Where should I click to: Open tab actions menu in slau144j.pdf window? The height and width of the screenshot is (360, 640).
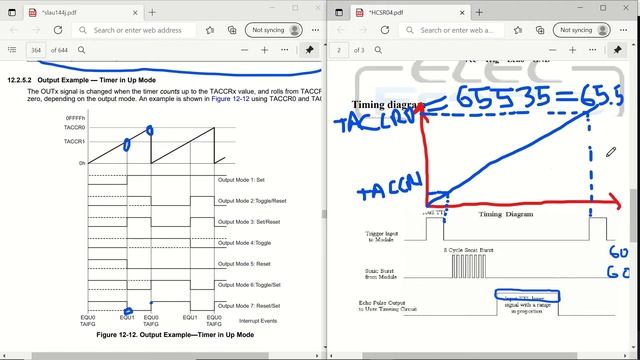(x=12, y=13)
